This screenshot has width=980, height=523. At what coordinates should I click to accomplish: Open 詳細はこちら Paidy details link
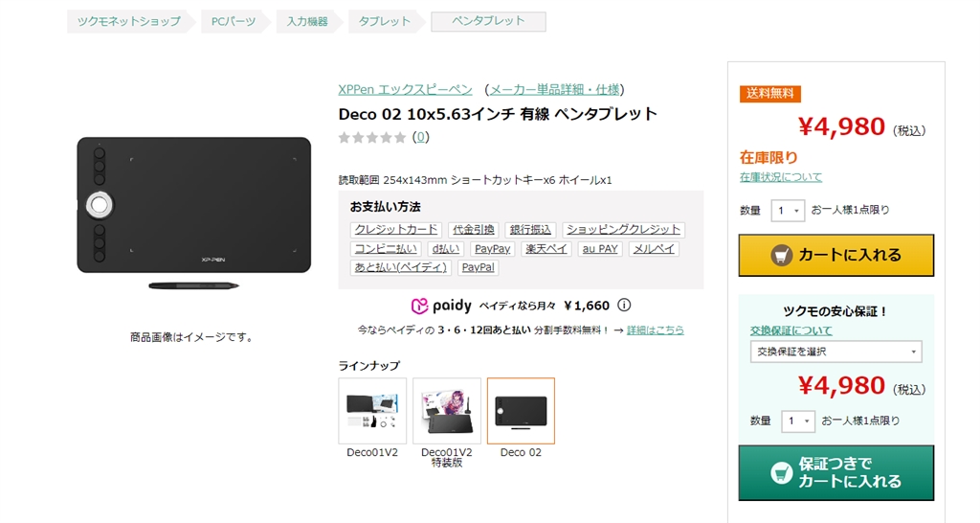[655, 330]
